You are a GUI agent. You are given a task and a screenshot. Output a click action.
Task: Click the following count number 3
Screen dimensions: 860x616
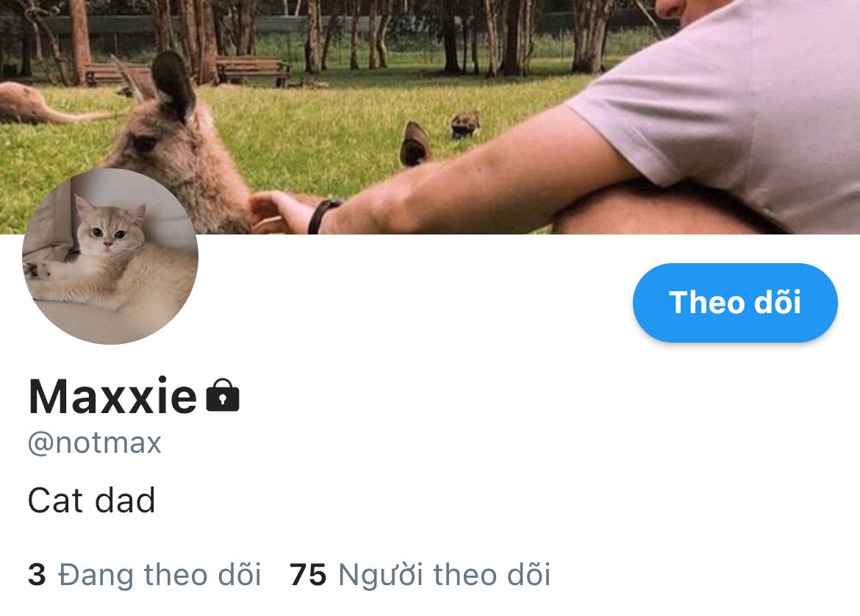37,574
